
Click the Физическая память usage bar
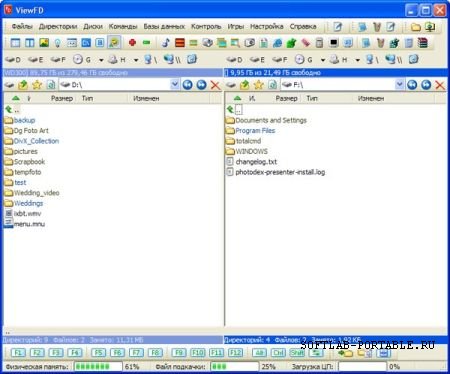coord(98,367)
